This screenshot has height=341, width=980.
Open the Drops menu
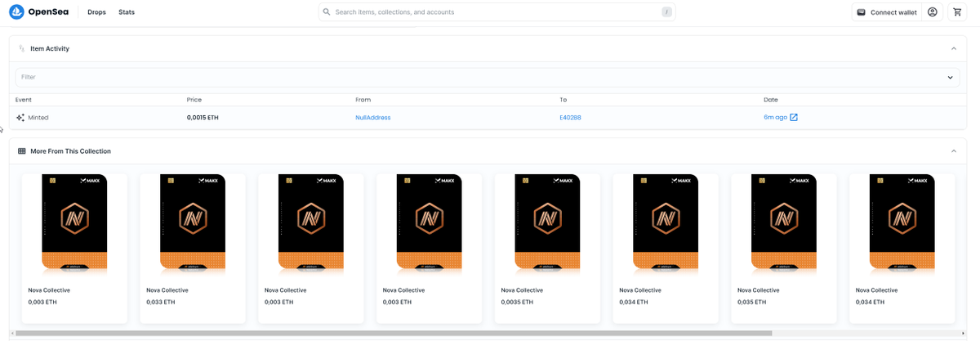pyautogui.click(x=97, y=12)
